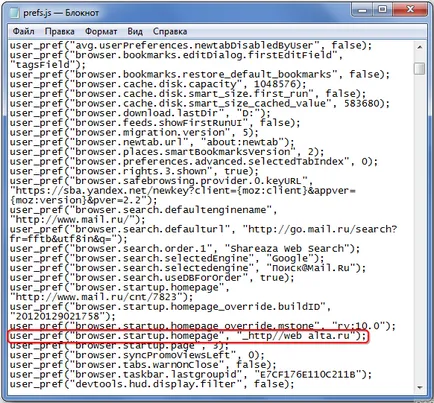Click the cache.disk.capacity 1048576 line

(158, 84)
